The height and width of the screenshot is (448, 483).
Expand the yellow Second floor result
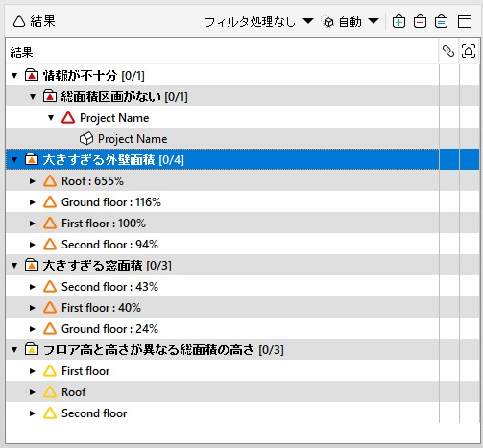32,413
